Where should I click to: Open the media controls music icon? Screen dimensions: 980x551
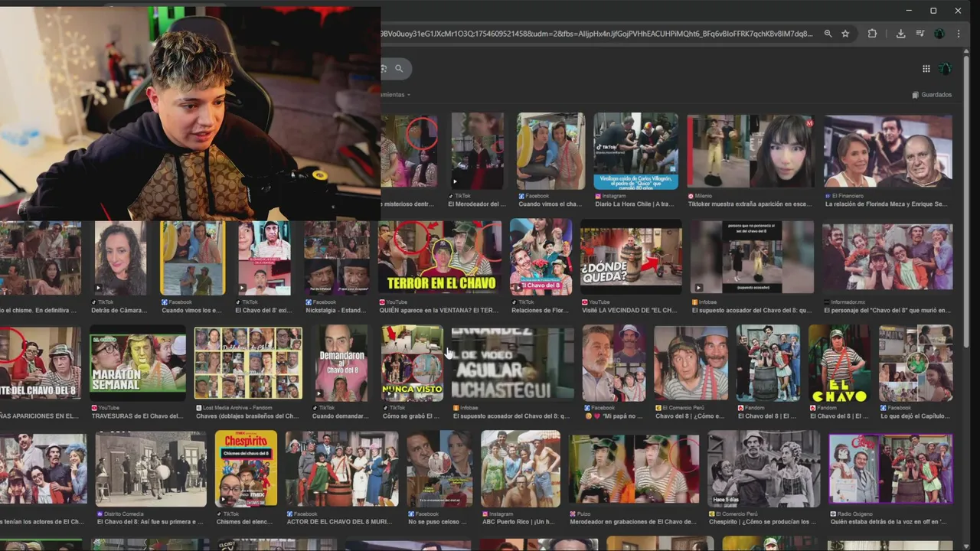pos(920,34)
